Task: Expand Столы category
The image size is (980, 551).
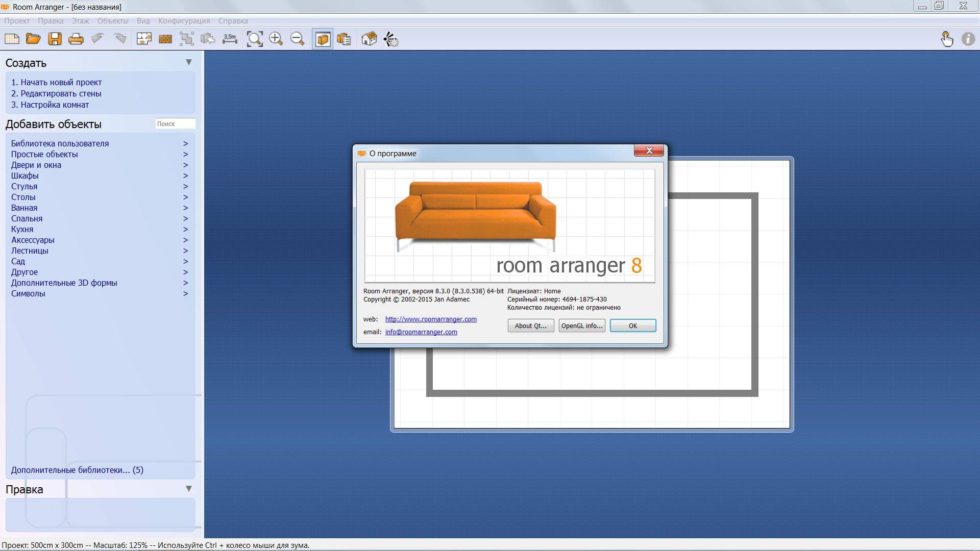Action: point(100,197)
